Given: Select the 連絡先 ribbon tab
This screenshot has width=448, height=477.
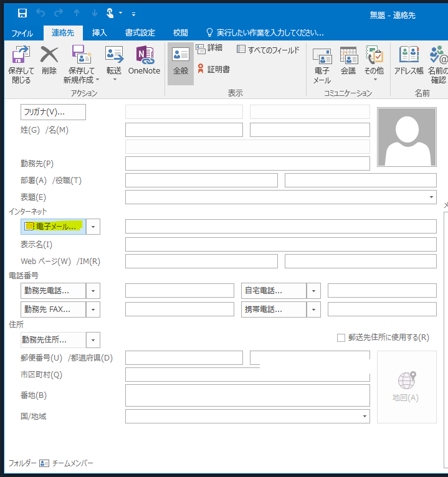Looking at the screenshot, I should 63,33.
